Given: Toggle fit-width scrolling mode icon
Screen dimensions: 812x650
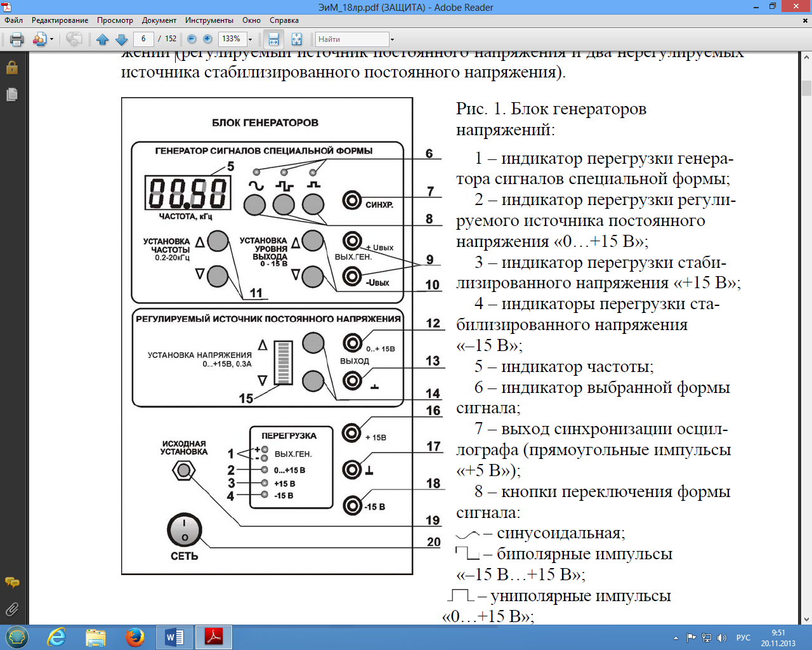Looking at the screenshot, I should pyautogui.click(x=273, y=39).
